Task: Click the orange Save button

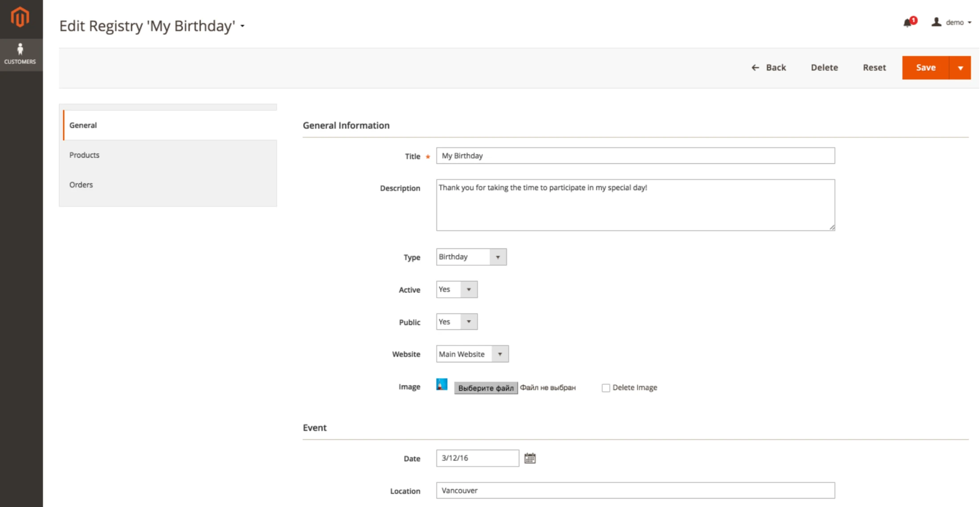Action: 925,68
